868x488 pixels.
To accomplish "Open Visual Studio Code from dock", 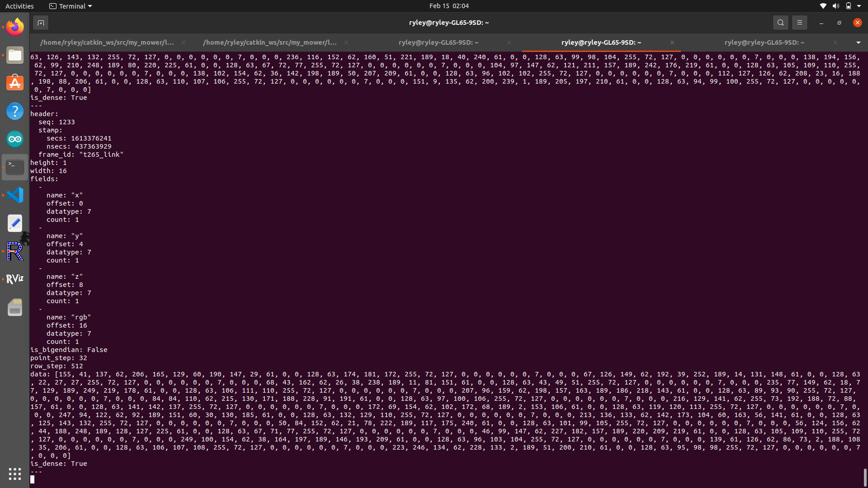I will click(x=15, y=195).
